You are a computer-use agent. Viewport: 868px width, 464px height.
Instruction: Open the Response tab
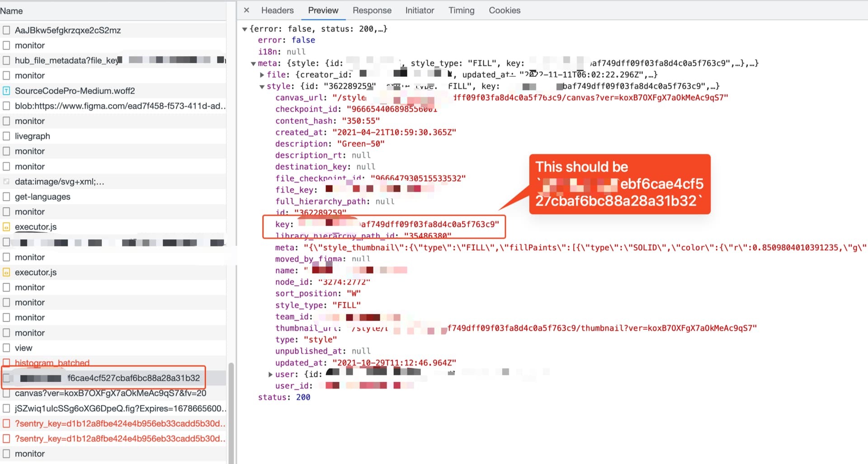pos(372,10)
